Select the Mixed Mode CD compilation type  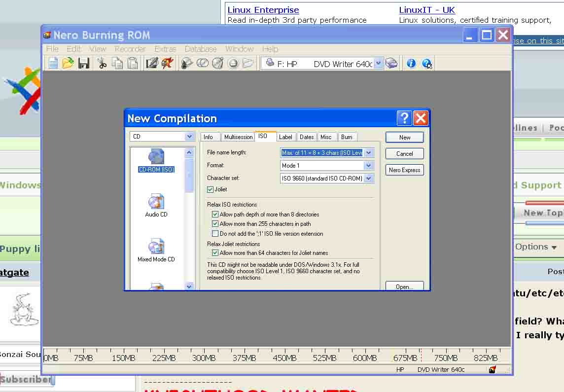(156, 250)
